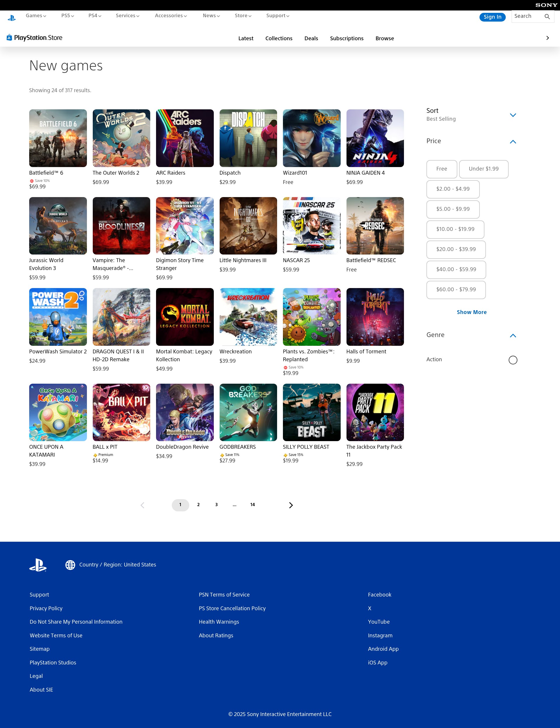Toggle the Under $1.99 price filter

coord(484,169)
